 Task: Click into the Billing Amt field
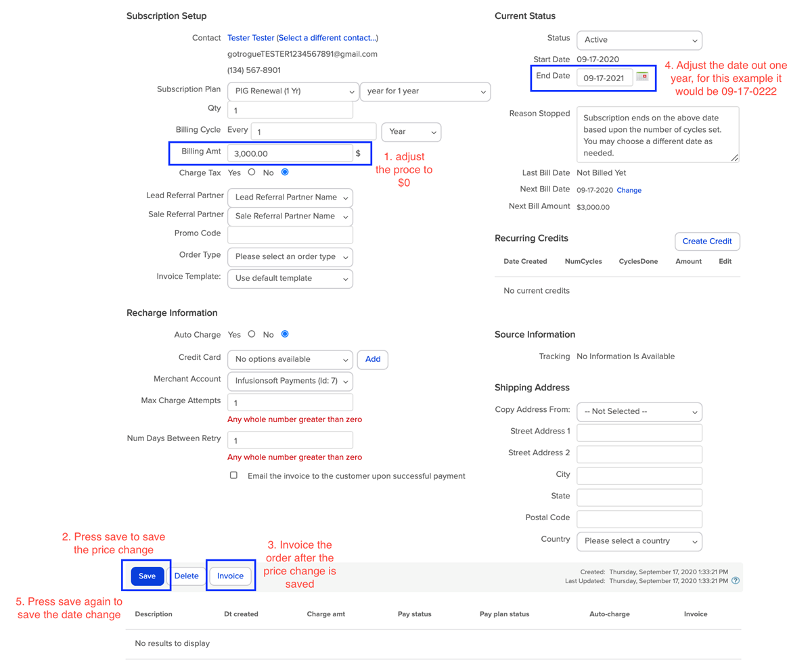click(290, 153)
